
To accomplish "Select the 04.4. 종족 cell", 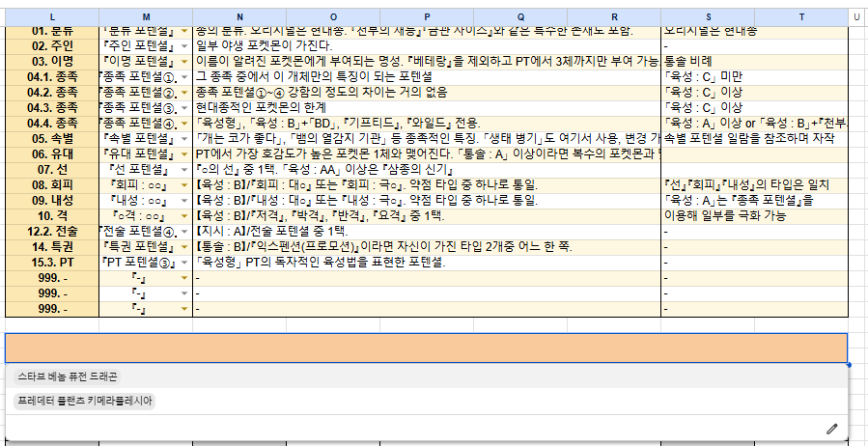I will (x=52, y=124).
